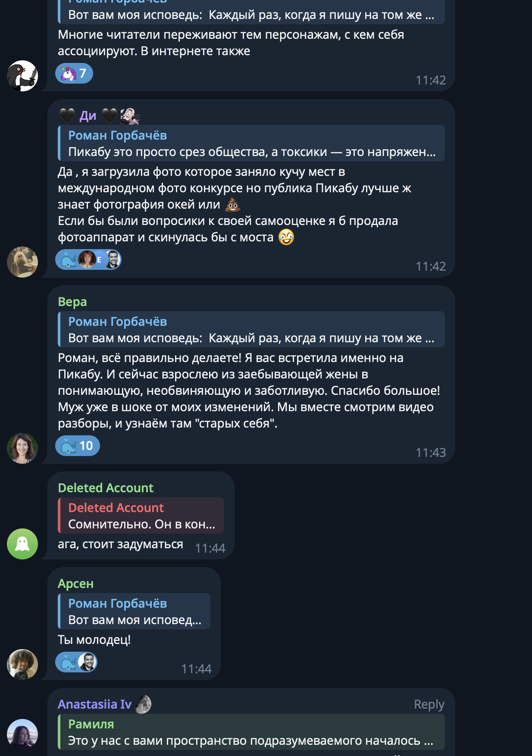Click whale reaction on Ди's message
This screenshot has width=532, height=756.
pos(68,260)
